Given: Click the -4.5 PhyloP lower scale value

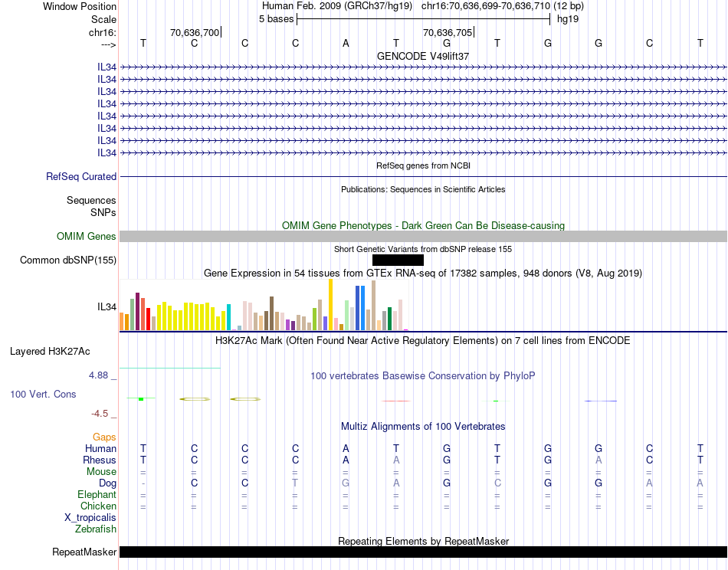Looking at the screenshot, I should (100, 414).
